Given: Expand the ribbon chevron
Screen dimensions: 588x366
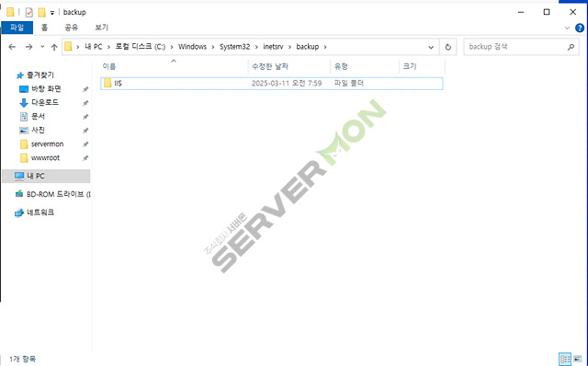Looking at the screenshot, I should 567,28.
